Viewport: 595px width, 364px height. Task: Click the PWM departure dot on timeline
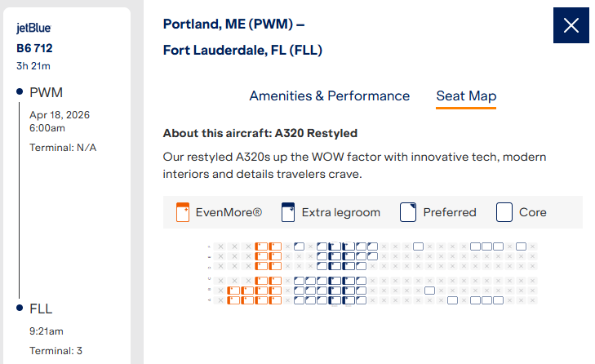19,91
